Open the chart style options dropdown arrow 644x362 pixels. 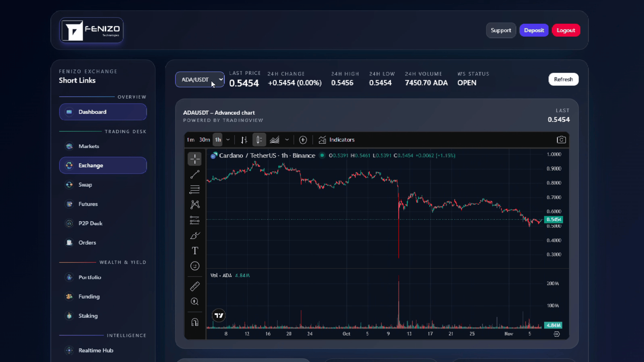[x=287, y=140]
